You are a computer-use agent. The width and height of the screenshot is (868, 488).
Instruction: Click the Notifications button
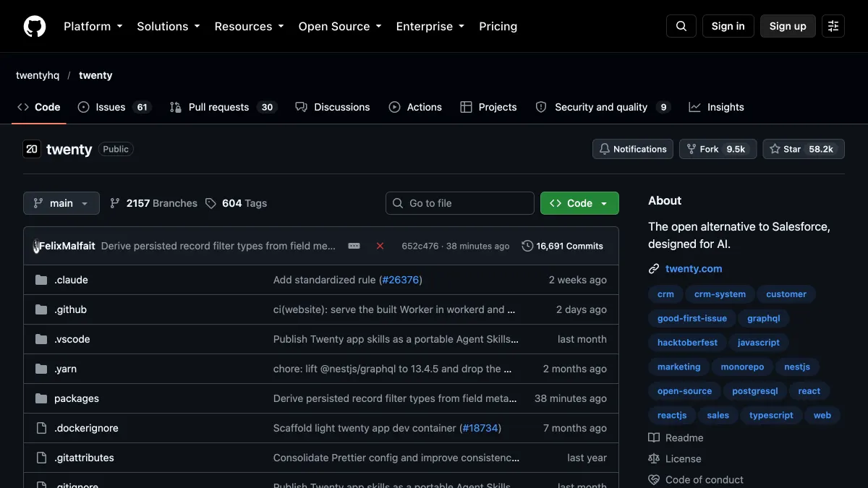click(x=633, y=149)
